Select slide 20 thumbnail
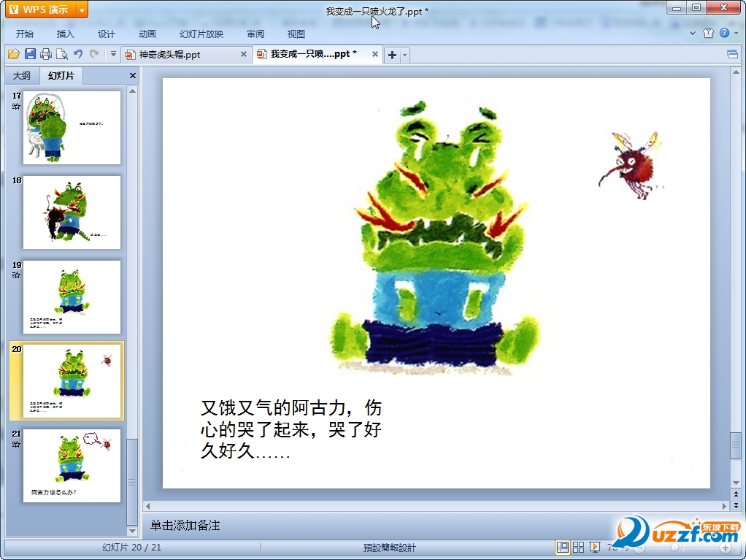Viewport: 746px width, 560px height. point(72,381)
